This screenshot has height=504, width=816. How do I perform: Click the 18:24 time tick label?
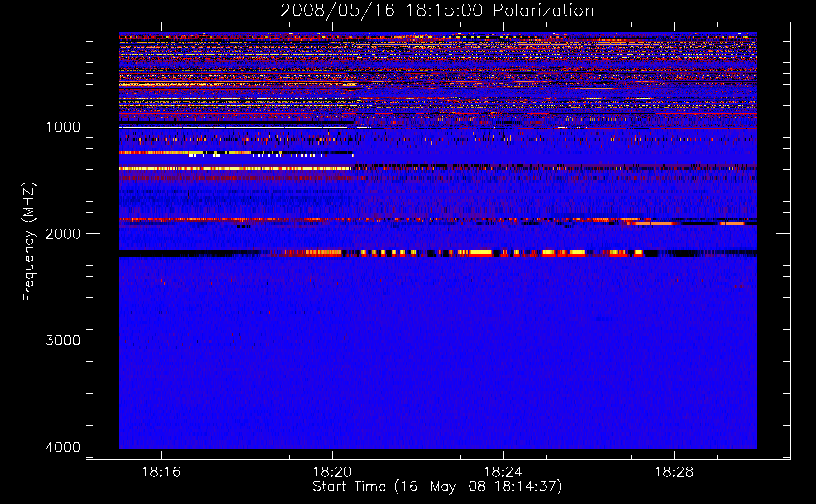503,472
